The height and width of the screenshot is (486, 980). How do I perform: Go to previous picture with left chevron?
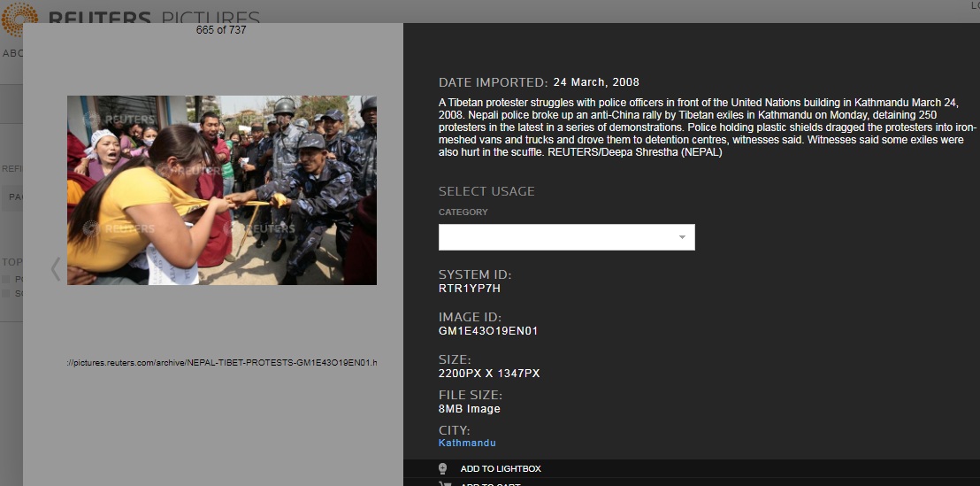click(x=55, y=269)
